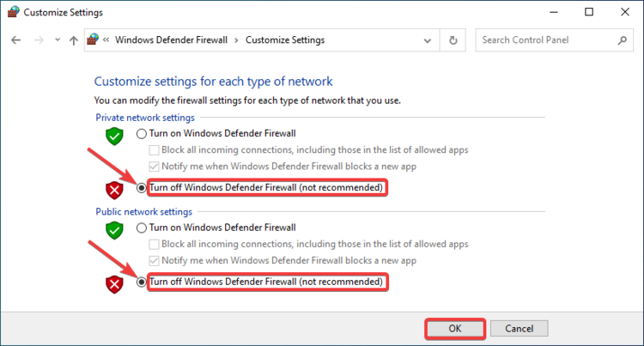
Task: Toggle Notify me checkbox under private network
Action: click(x=154, y=167)
